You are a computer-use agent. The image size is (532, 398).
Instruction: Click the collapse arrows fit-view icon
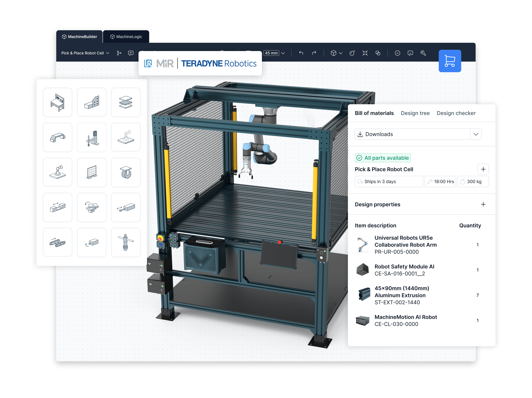[x=365, y=53]
